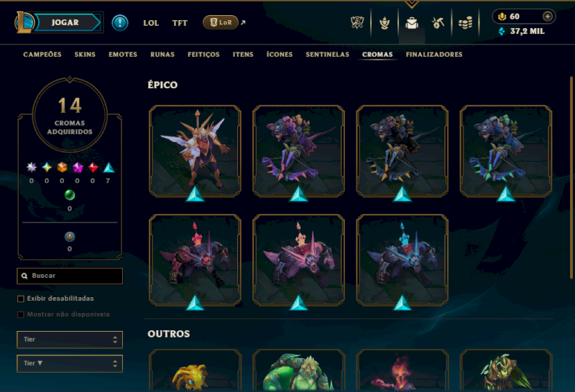Open the Store coins icon
Viewport: 575px width, 392px height.
(465, 23)
